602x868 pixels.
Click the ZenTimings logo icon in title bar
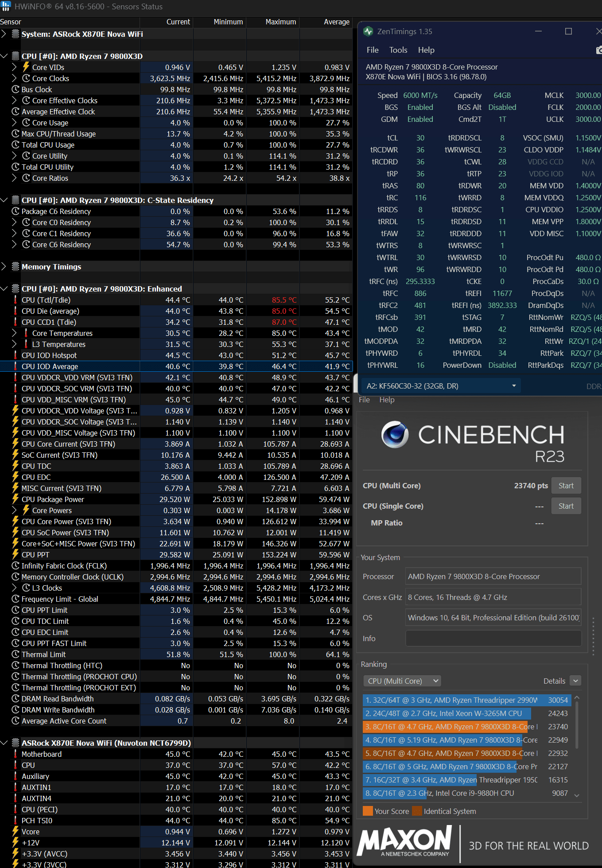click(x=368, y=31)
